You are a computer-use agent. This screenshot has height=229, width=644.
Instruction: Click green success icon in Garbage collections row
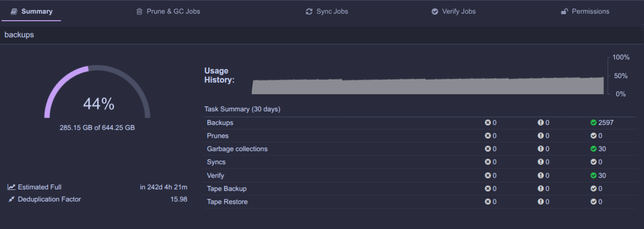pyautogui.click(x=593, y=149)
